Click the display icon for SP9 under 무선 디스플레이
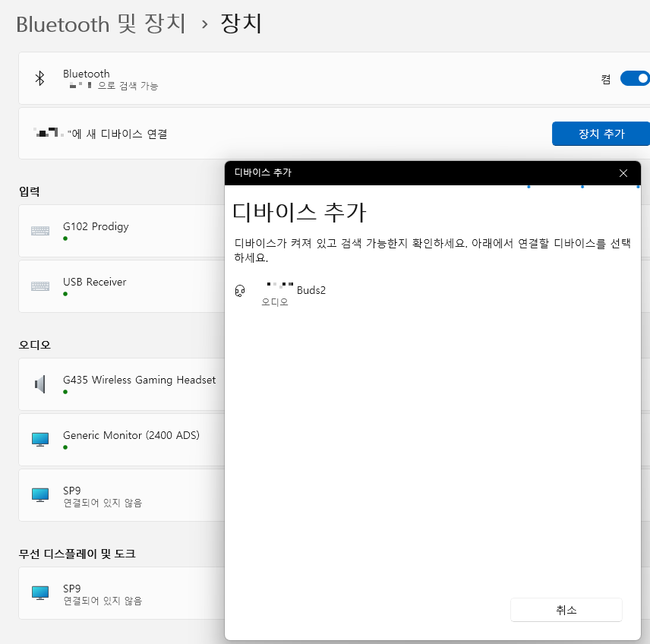 [x=39, y=592]
